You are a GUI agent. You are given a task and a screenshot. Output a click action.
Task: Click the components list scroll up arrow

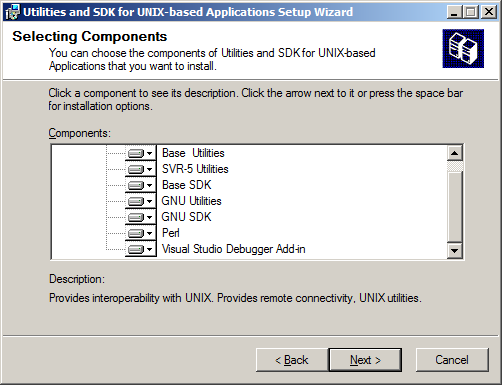click(x=454, y=153)
